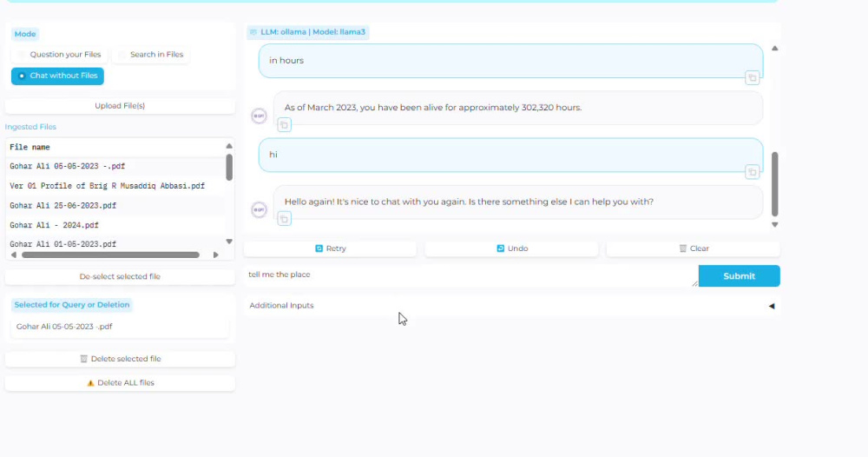Select file "Gohar Ali 05-05-2023 -.pdf" in list
Screen dimensions: 868x457
click(x=115, y=166)
